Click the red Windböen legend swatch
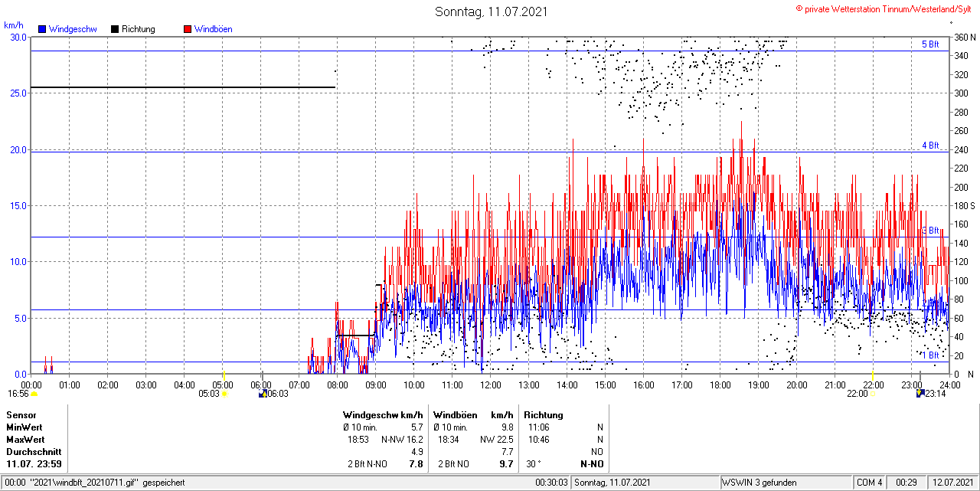The image size is (980, 491). point(188,29)
